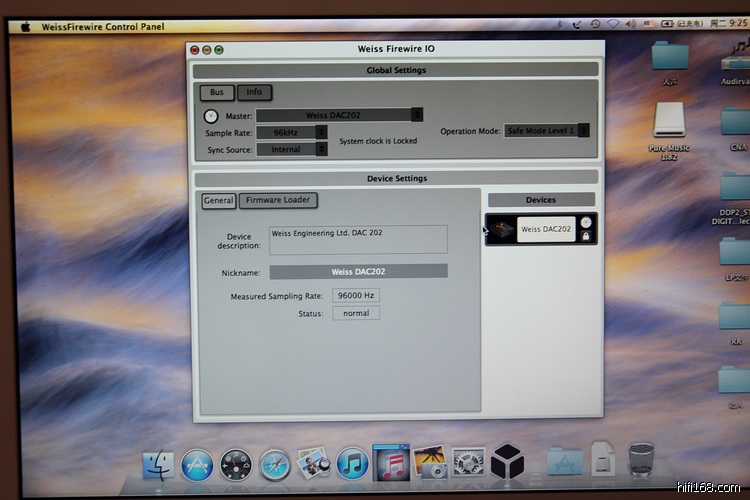
Task: Open iTunes from the Dock
Action: [352, 463]
